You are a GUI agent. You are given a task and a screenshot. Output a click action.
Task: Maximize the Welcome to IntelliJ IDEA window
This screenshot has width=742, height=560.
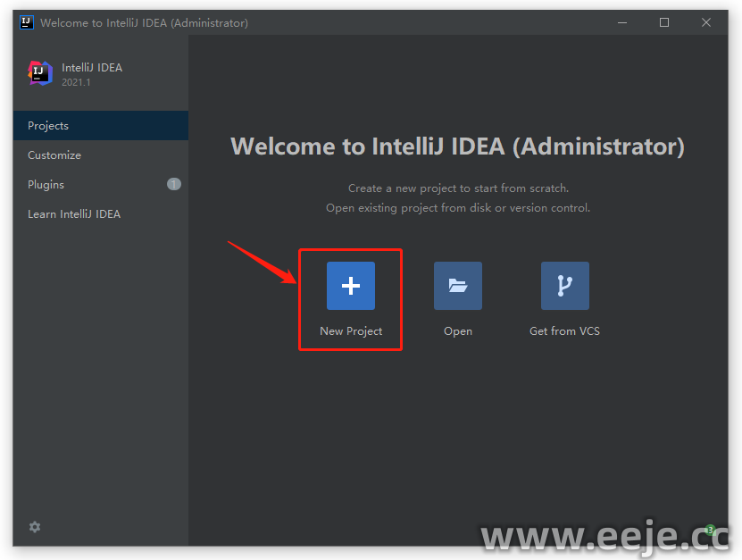[664, 22]
